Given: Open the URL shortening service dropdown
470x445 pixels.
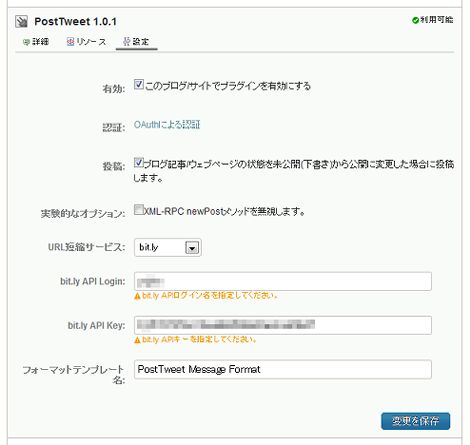Looking at the screenshot, I should [x=168, y=247].
